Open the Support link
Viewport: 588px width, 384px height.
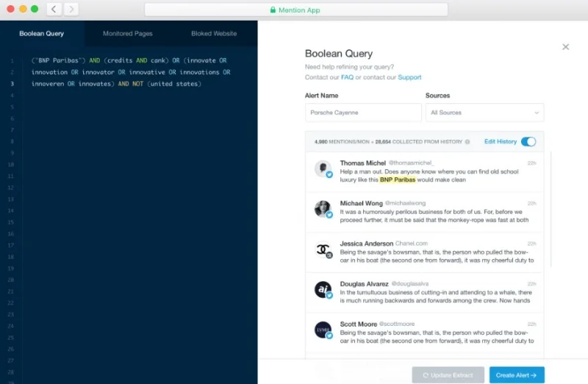[409, 77]
